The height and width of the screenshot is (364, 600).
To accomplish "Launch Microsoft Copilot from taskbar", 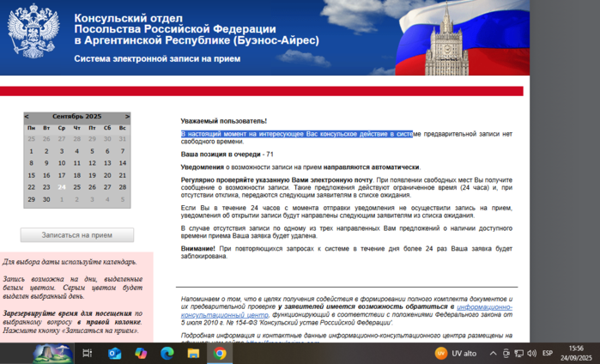I will coord(141,353).
